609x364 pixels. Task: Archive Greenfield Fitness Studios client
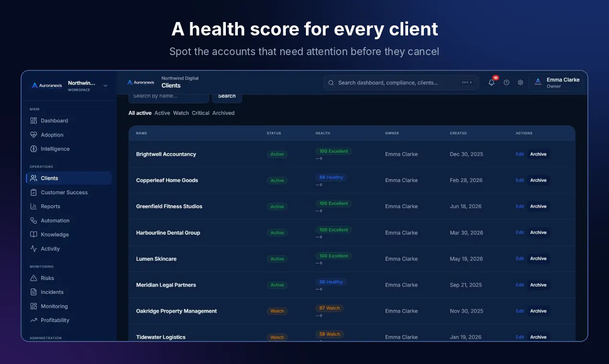(538, 206)
